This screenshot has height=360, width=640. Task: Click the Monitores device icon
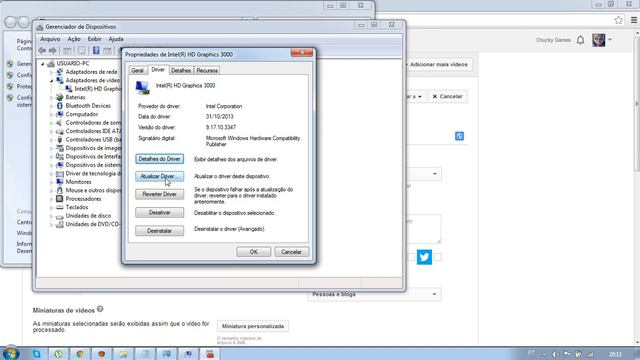tap(60, 182)
